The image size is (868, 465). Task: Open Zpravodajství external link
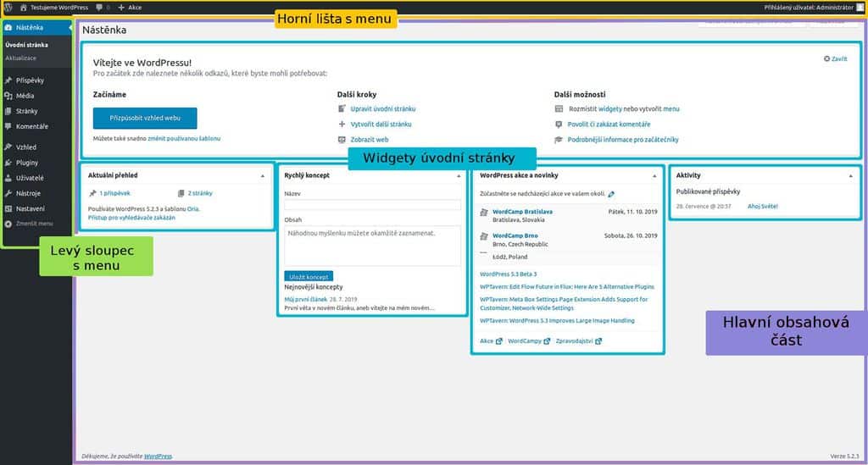coord(578,341)
